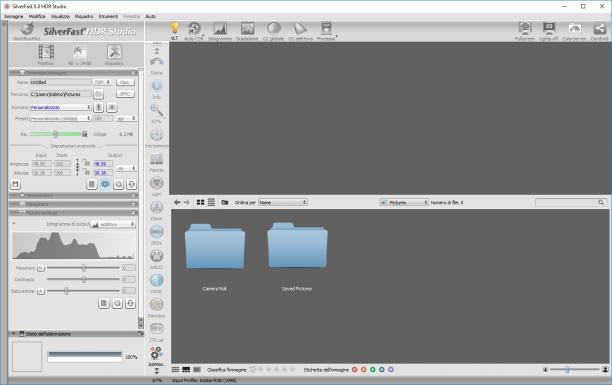Click the red image label circle
Screen dimensions: 612x385
click(354, 369)
